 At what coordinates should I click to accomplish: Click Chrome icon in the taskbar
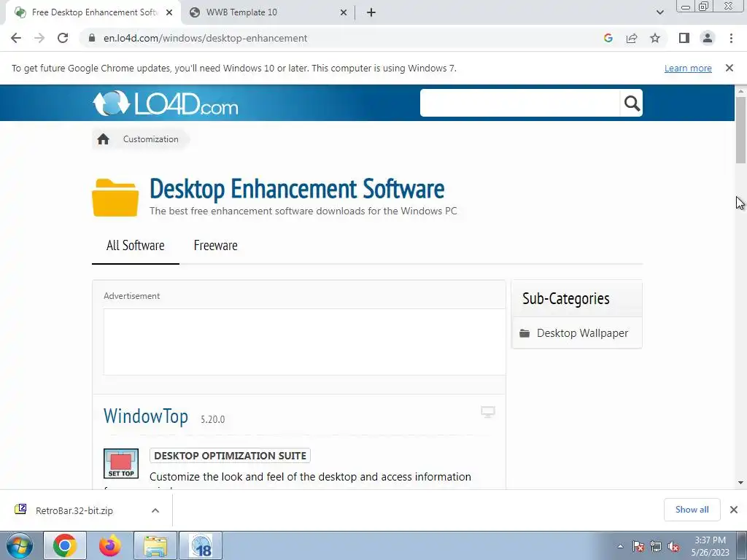click(x=65, y=545)
